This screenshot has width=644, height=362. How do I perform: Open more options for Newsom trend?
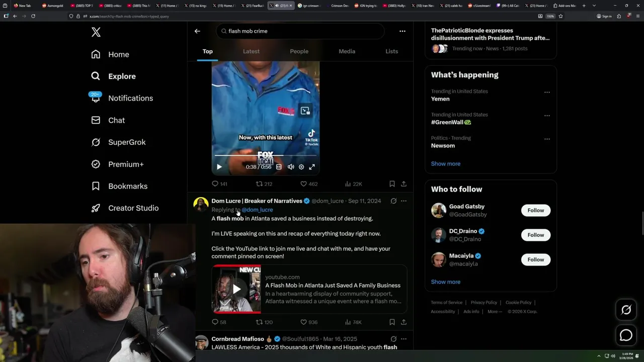(547, 139)
